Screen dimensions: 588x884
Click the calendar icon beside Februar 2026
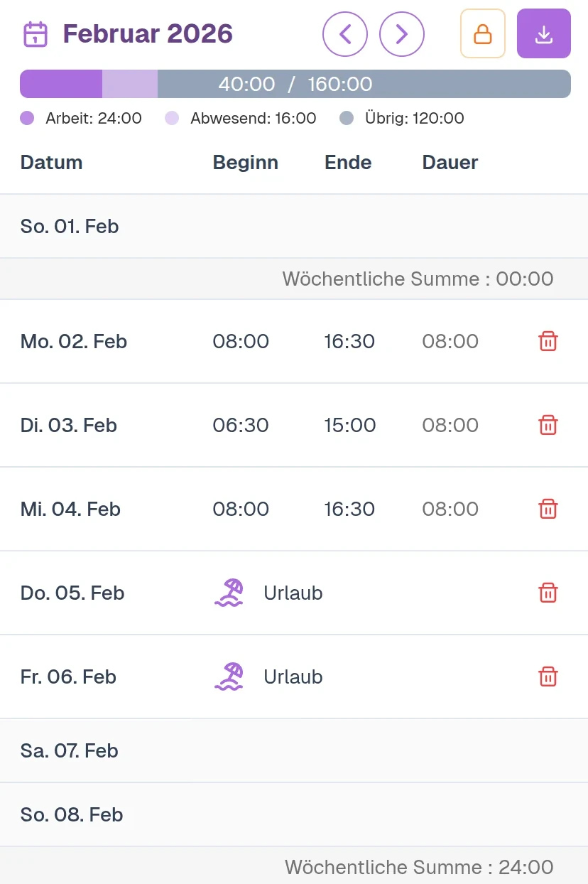[x=36, y=34]
